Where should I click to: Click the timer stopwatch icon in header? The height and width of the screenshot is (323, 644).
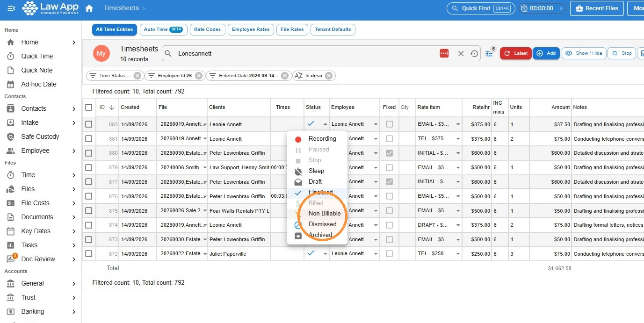pos(524,8)
